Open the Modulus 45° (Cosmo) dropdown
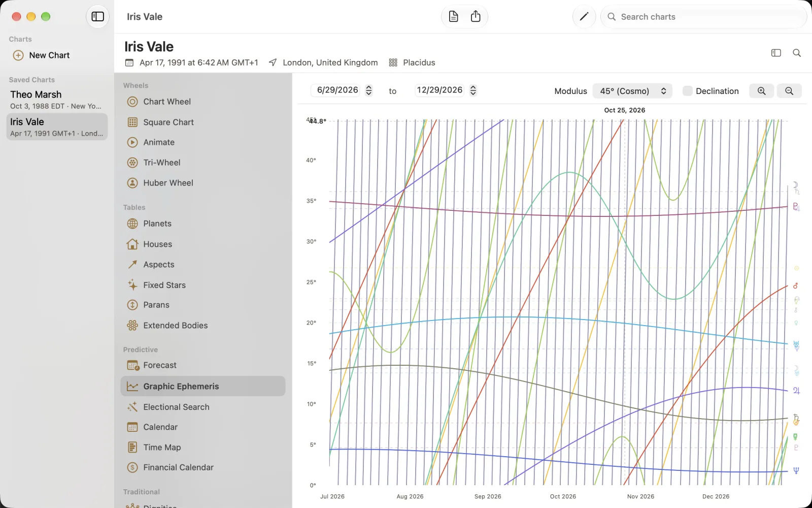Image resolution: width=812 pixels, height=508 pixels. click(632, 91)
